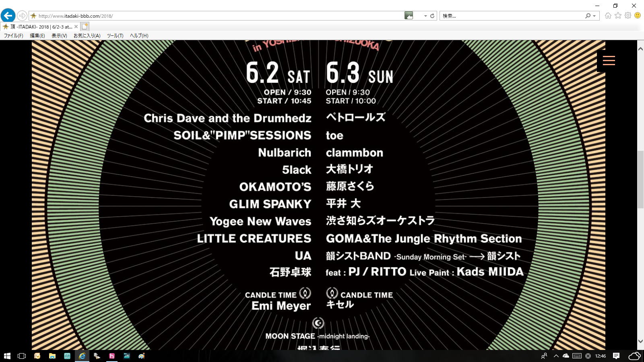Viewport: 644px width, 362px height.
Task: Click the smiley feedback icon
Action: click(638, 15)
